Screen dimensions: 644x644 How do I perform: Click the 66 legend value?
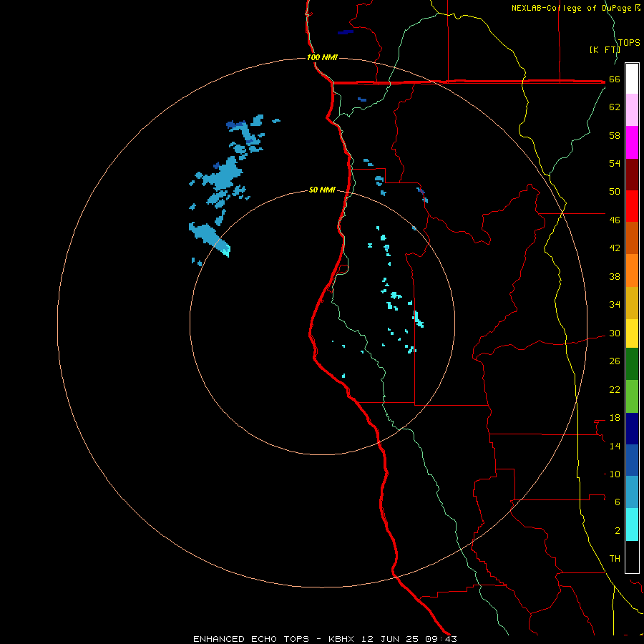point(615,79)
